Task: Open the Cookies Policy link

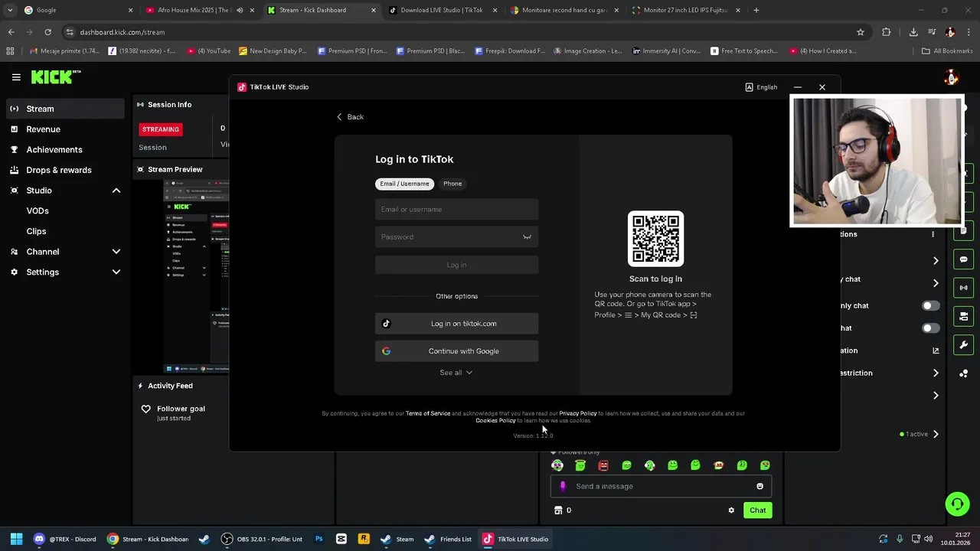Action: pos(495,420)
